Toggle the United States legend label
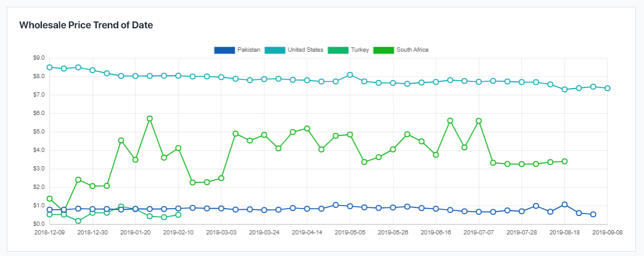Screen dimensions: 644x256 pos(305,50)
